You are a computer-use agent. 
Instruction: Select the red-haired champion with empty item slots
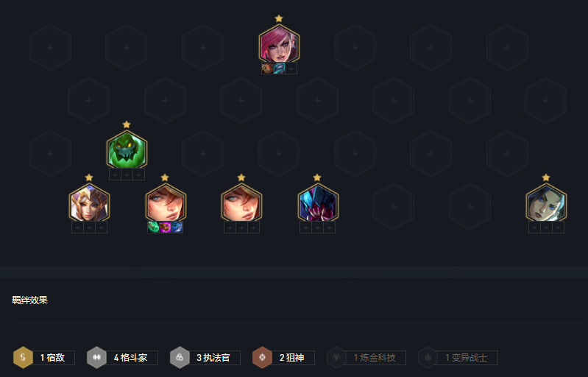241,203
